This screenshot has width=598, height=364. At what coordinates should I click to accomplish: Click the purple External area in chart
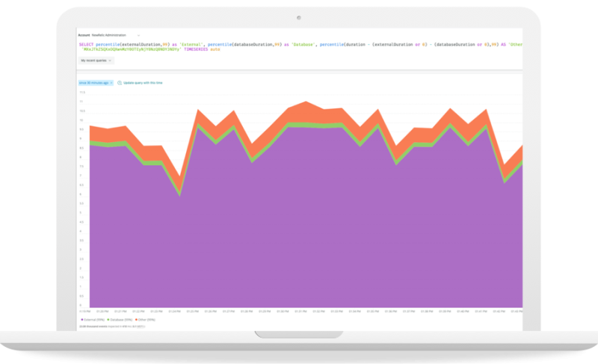click(x=299, y=224)
